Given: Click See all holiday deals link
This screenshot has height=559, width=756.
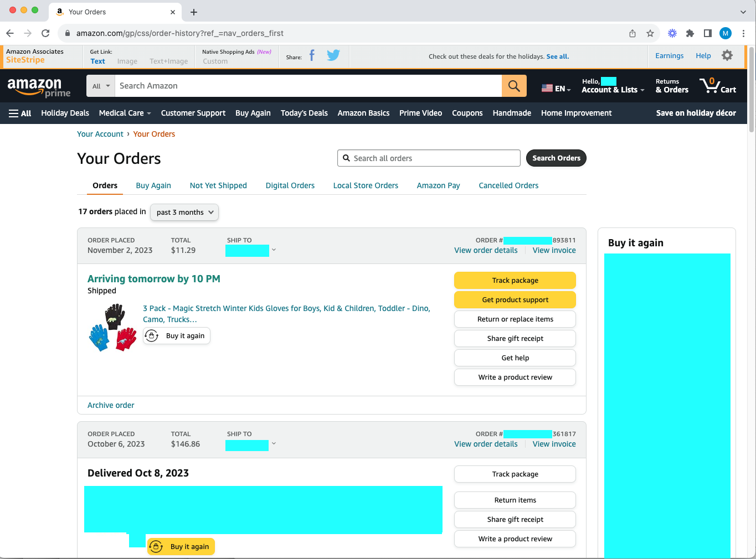Looking at the screenshot, I should pos(557,56).
